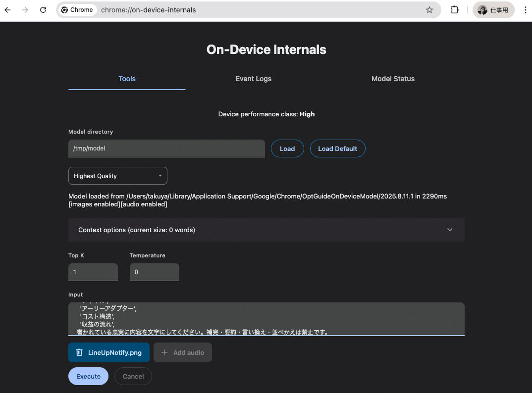Switch to the Tools tab
The image size is (532, 393).
pos(127,79)
